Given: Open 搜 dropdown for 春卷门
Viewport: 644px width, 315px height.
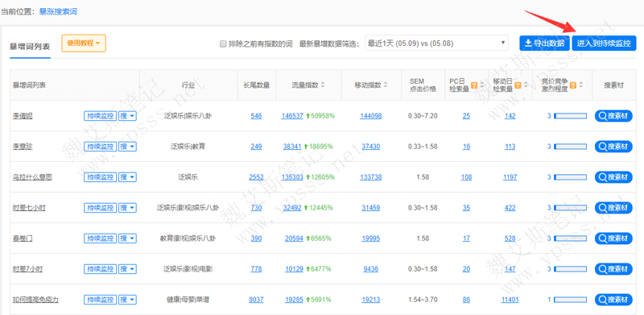Looking at the screenshot, I should 127,238.
